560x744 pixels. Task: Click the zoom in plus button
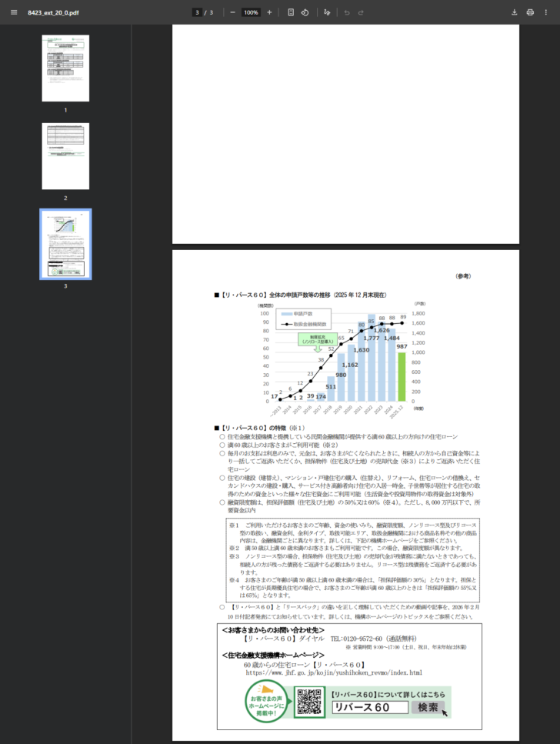(x=269, y=12)
